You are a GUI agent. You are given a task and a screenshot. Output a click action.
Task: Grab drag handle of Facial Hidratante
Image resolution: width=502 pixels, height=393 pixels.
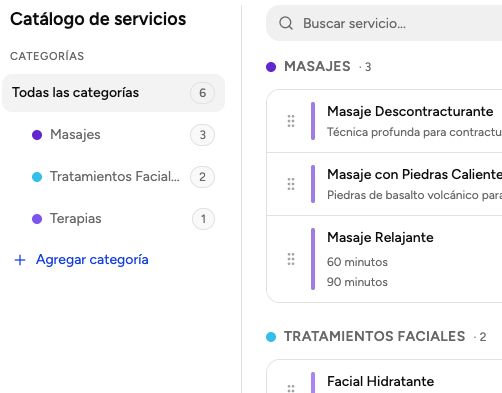pos(291,388)
